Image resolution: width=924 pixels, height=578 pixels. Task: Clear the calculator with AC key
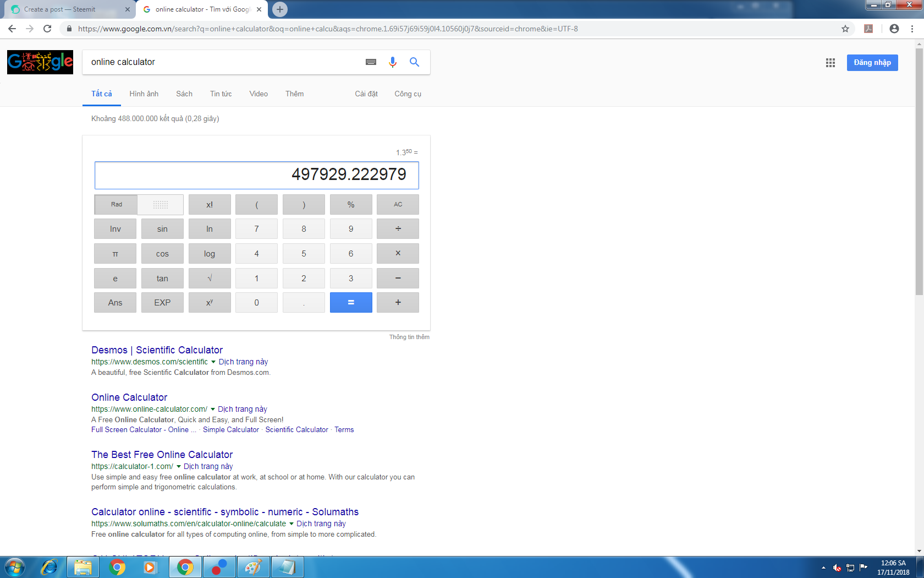click(x=398, y=205)
